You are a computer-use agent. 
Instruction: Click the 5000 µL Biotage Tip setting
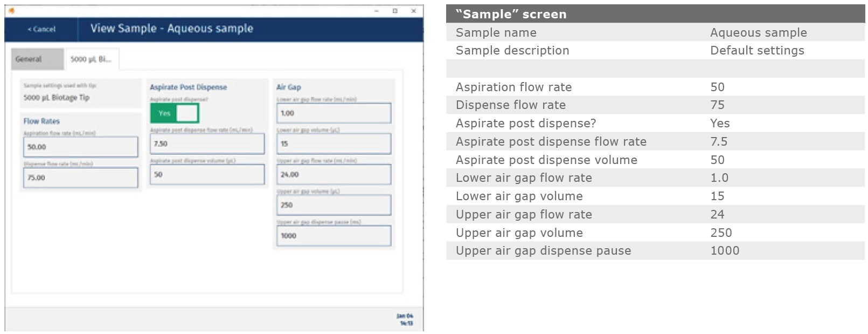pos(57,98)
